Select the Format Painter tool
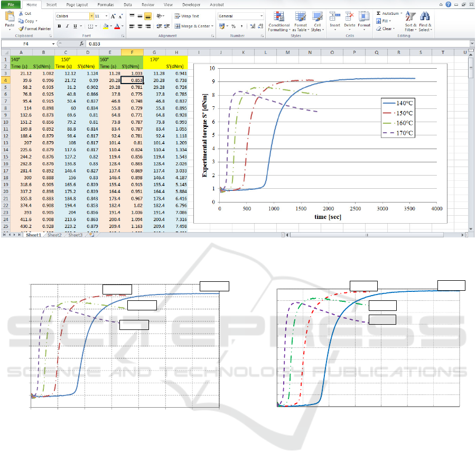The width and height of the screenshot is (476, 469). click(x=21, y=29)
